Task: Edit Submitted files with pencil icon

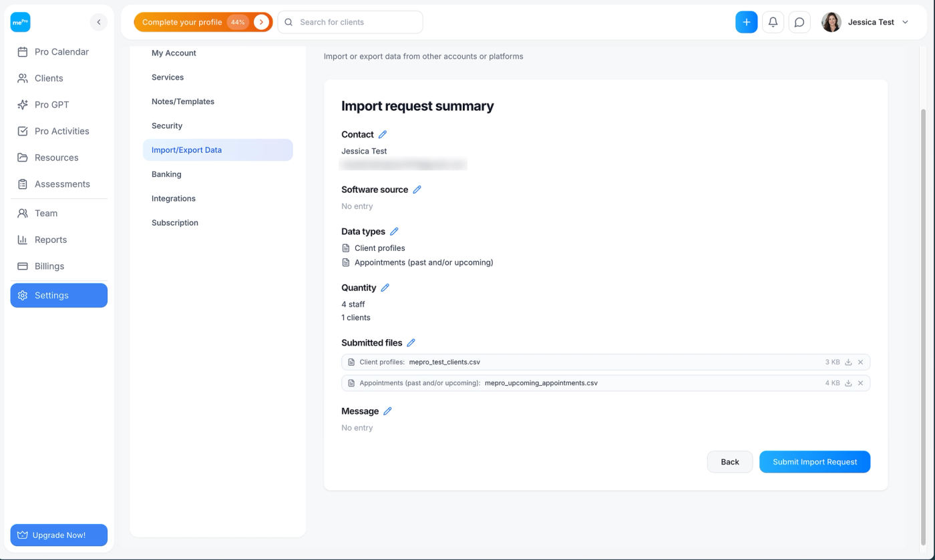Action: tap(411, 342)
